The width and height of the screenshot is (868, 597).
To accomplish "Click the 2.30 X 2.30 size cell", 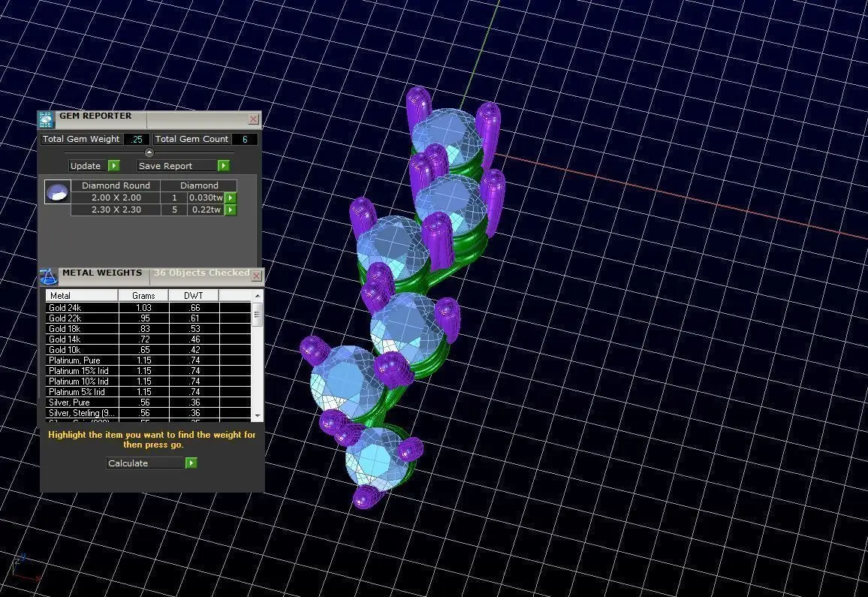I will (116, 210).
